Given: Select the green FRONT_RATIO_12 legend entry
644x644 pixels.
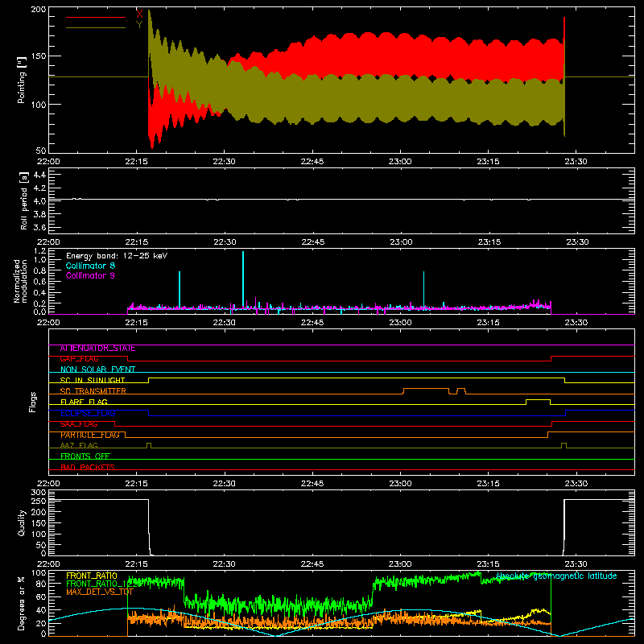Looking at the screenshot, I should (101, 584).
